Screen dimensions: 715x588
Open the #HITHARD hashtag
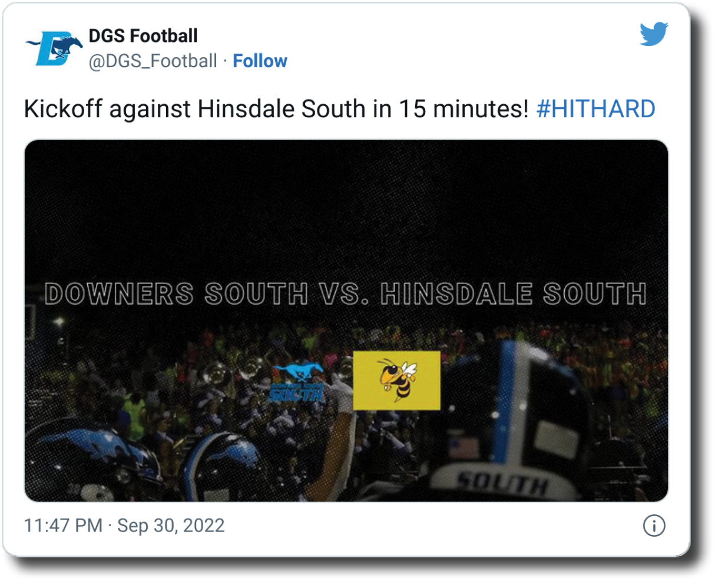pyautogui.click(x=595, y=109)
